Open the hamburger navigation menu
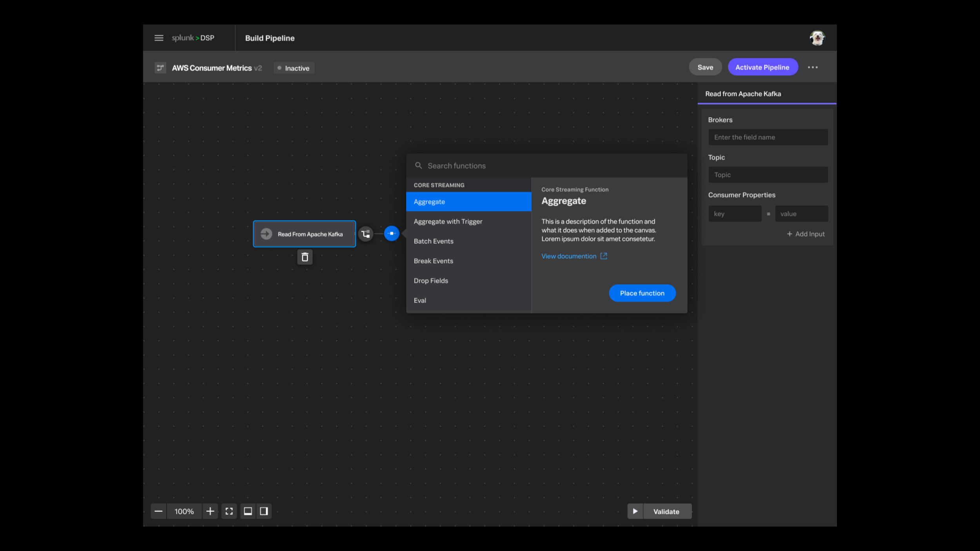 [x=159, y=38]
